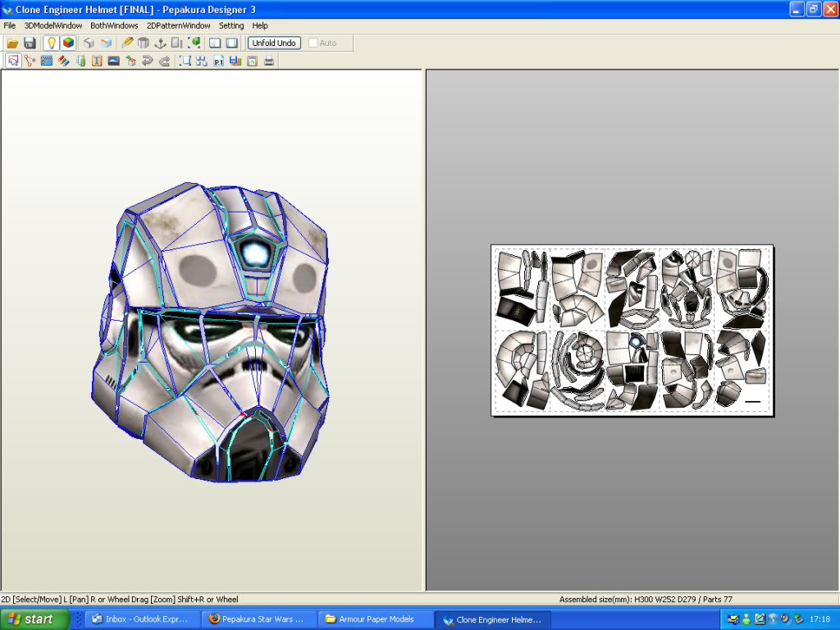Click the blue light lens on the helmet forehead
The width and height of the screenshot is (840, 630).
tap(255, 253)
